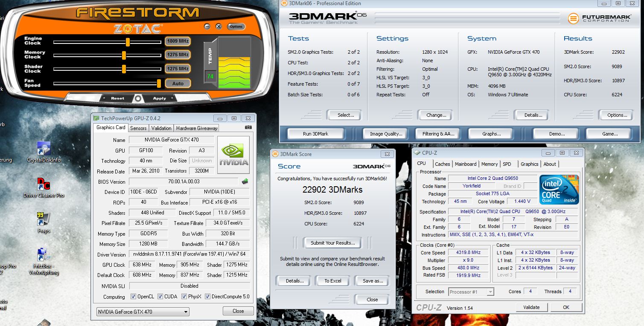Click NVIDIA logo in GPU-Z
The width and height of the screenshot is (644, 326).
(x=233, y=155)
